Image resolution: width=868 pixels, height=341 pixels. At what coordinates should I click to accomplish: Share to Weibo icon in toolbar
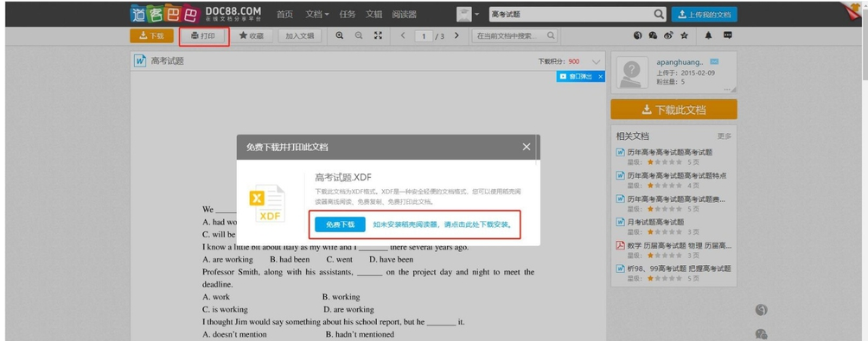pyautogui.click(x=668, y=35)
